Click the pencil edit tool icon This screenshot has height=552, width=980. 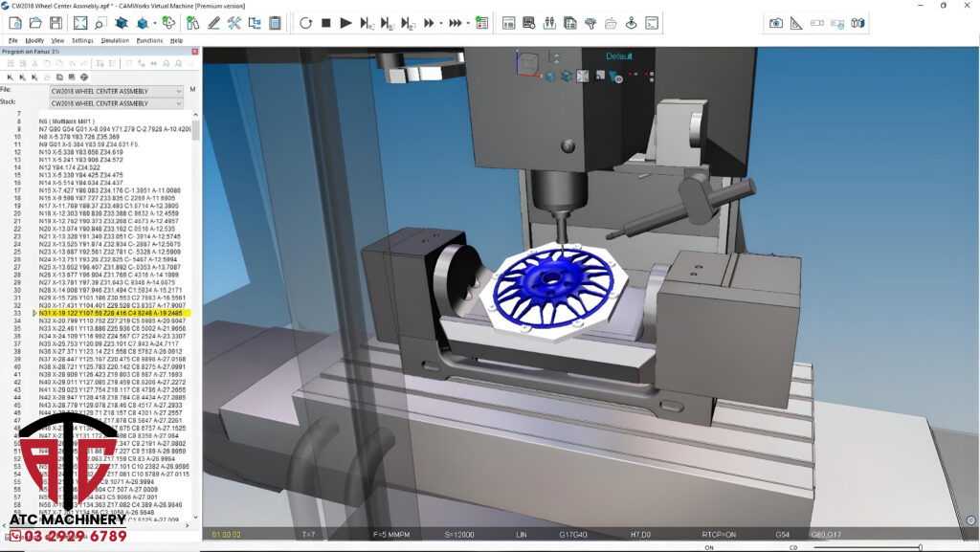click(213, 22)
